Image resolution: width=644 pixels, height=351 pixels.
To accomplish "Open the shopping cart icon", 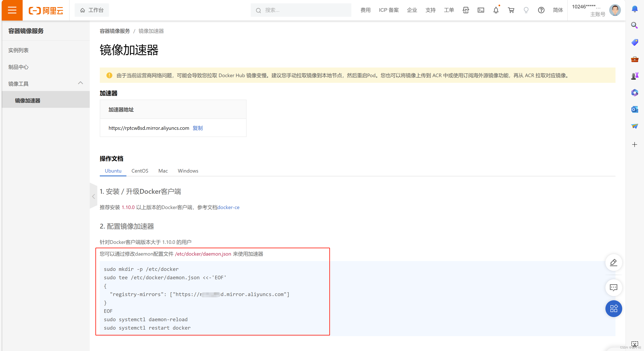I will 511,10.
